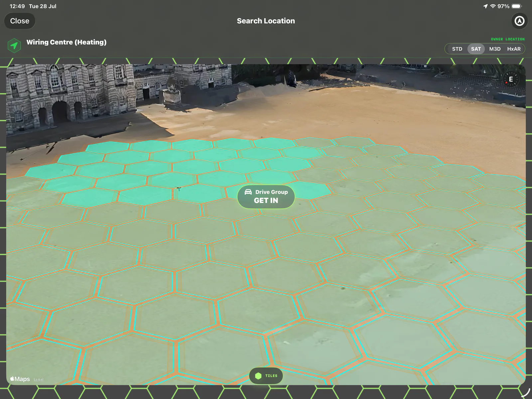Tap the battery indicator icon
The height and width of the screenshot is (399, 532).
(x=517, y=6)
